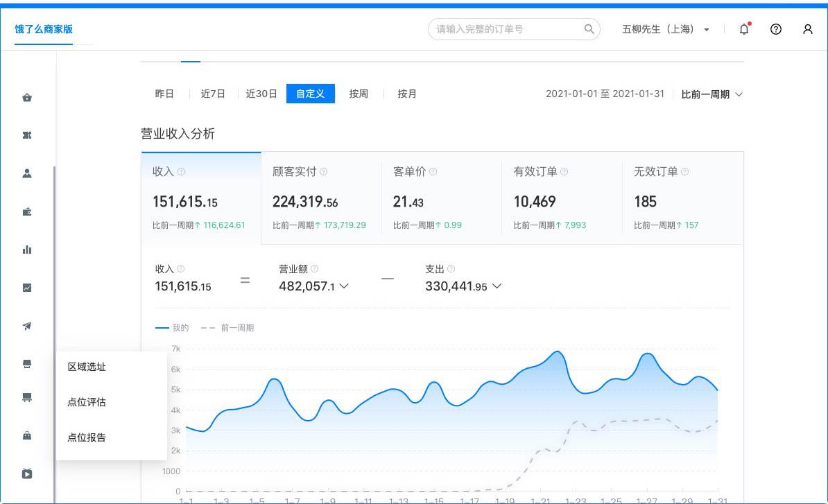
Task: Toggle 我的 series in chart legend
Action: point(171,328)
